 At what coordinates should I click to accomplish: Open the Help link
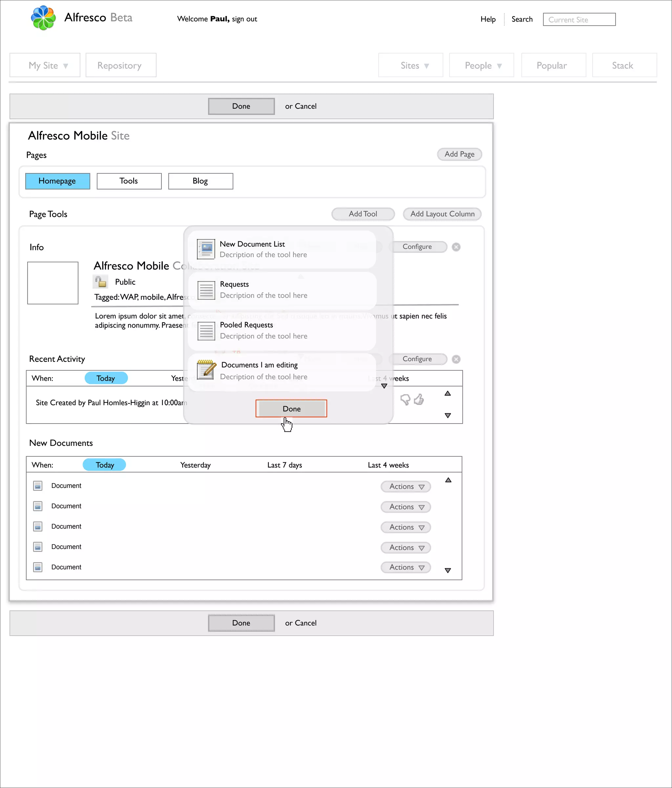pos(488,19)
